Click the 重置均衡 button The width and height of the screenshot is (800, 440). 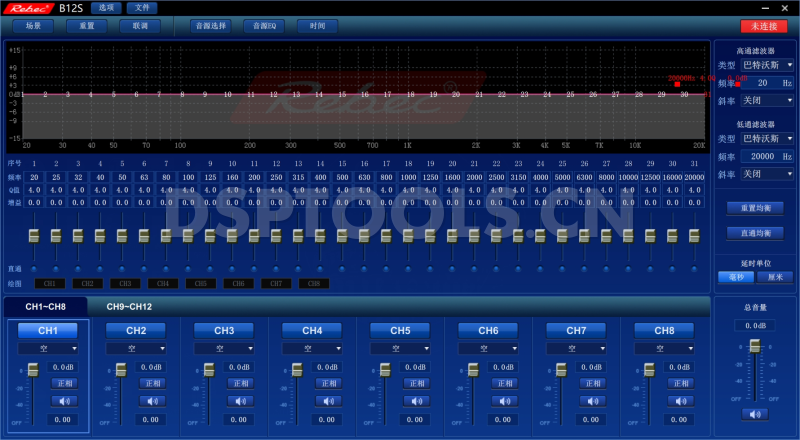(x=755, y=208)
